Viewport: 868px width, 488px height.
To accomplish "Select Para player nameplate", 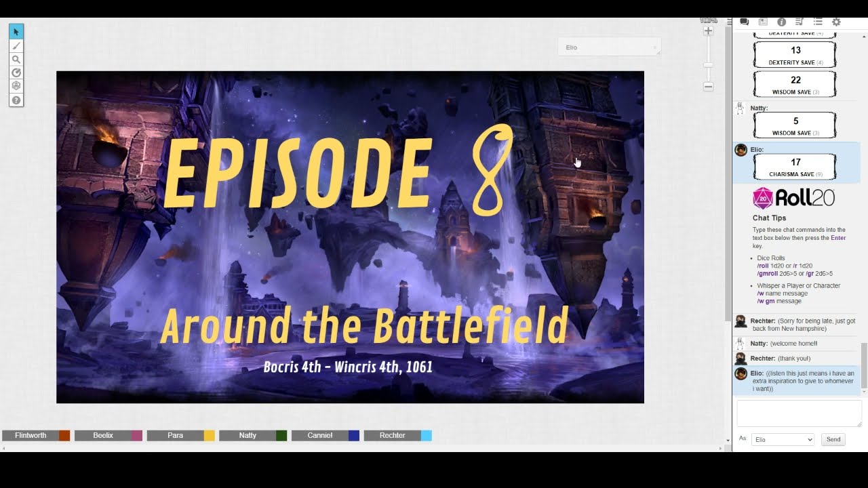I will pyautogui.click(x=175, y=435).
